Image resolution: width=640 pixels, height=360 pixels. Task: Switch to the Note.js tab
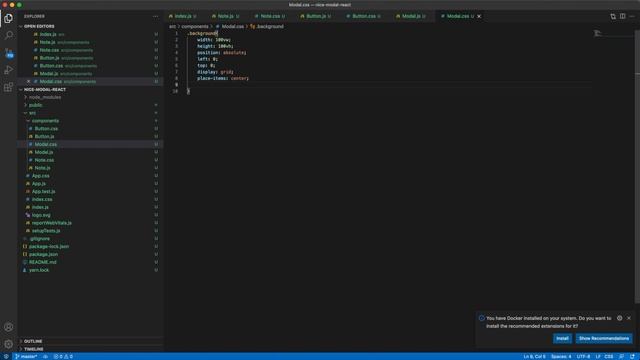tap(225, 16)
